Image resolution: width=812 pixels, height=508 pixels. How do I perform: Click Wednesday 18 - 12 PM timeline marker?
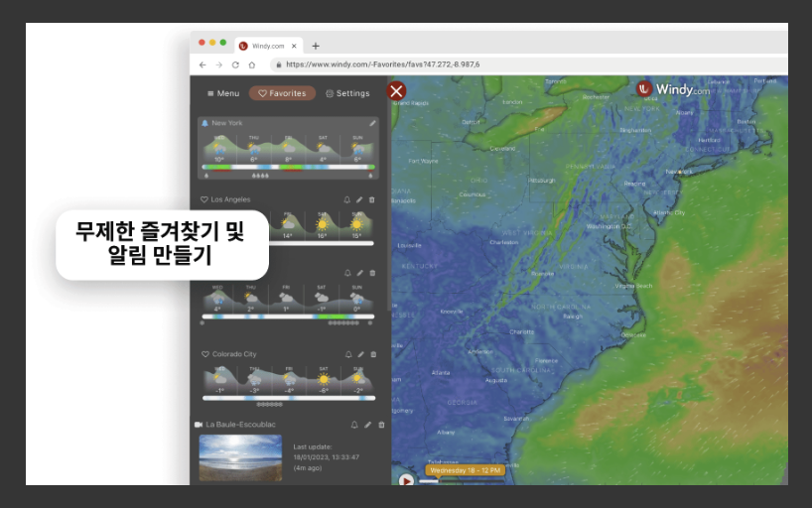(465, 470)
